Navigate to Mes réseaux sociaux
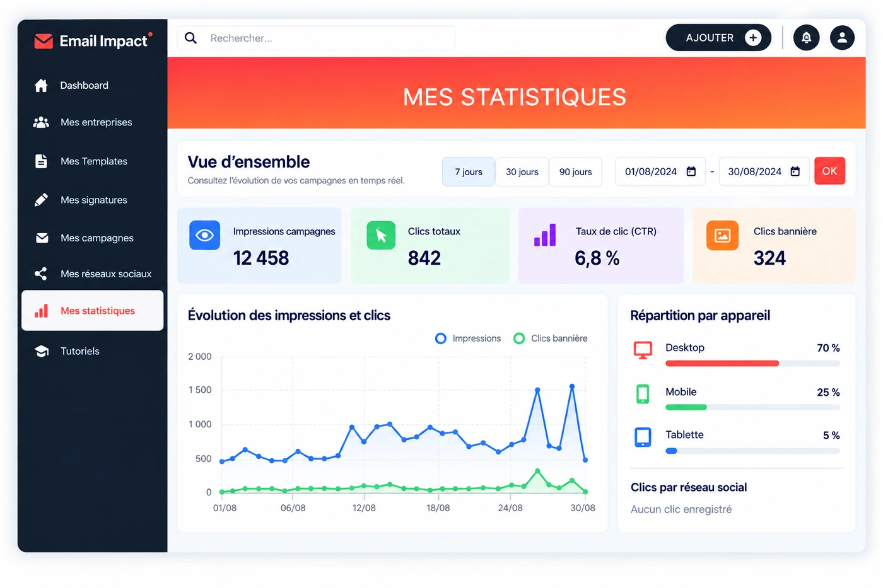Image resolution: width=883 pixels, height=588 pixels. pyautogui.click(x=93, y=274)
